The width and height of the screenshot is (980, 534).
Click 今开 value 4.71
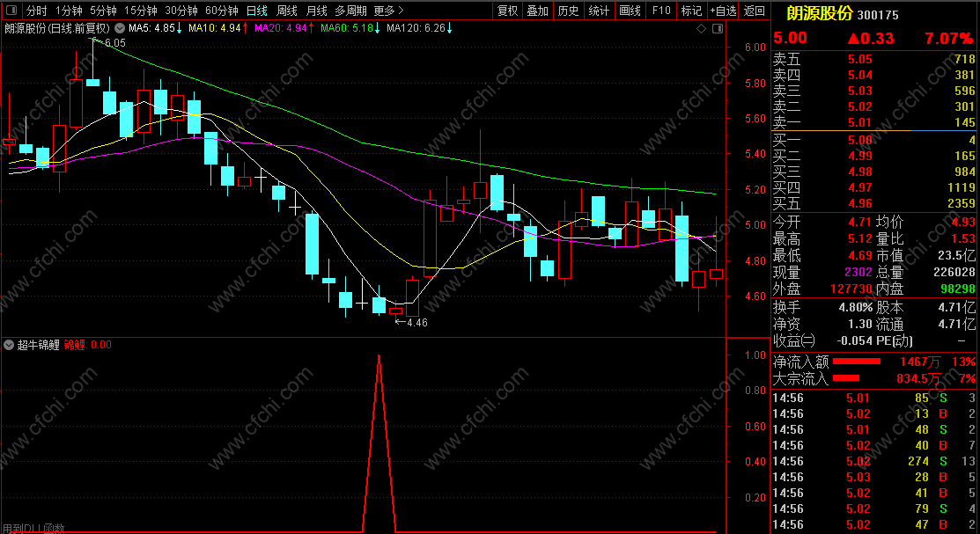click(859, 222)
